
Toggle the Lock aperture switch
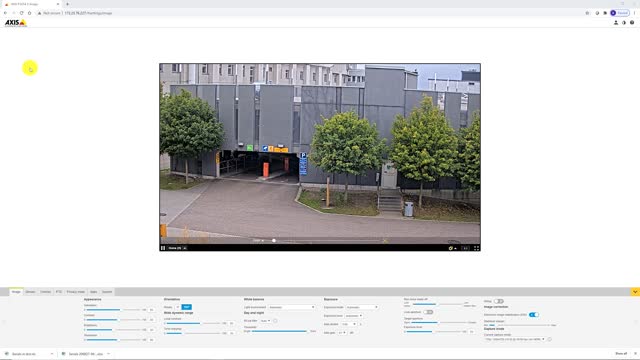[x=428, y=312]
